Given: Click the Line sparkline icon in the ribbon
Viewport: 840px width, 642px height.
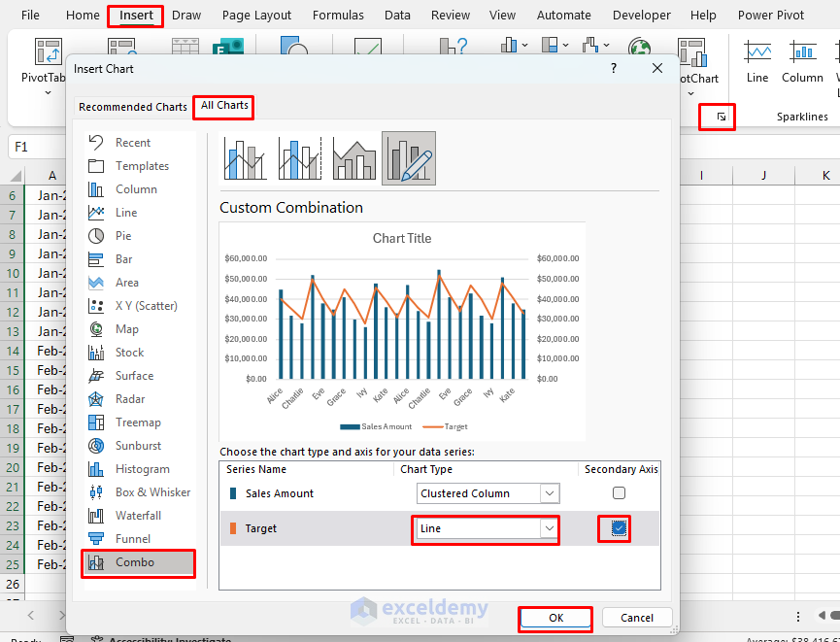Looking at the screenshot, I should (x=756, y=58).
